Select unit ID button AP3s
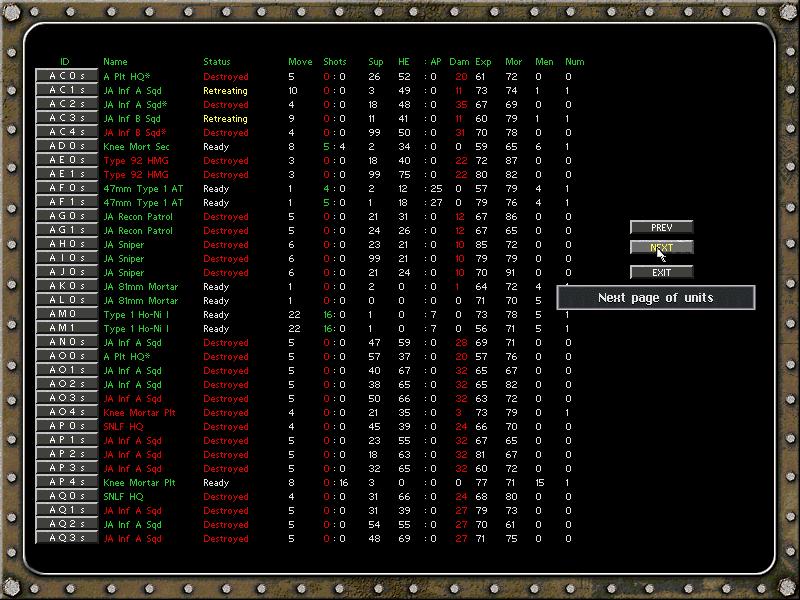This screenshot has height=600, width=800. [67, 468]
